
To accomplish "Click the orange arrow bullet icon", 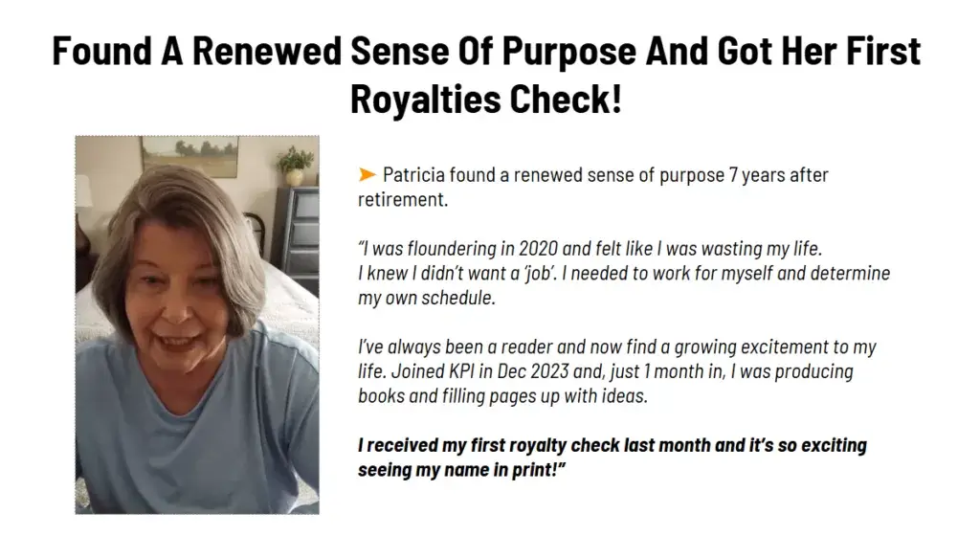I will (x=367, y=174).
